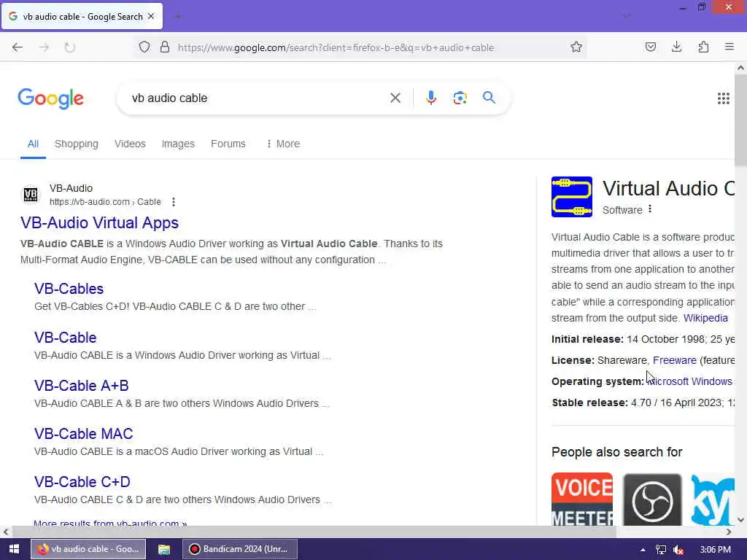The width and height of the screenshot is (747, 560).
Task: Select the All results tab
Action: tap(33, 144)
